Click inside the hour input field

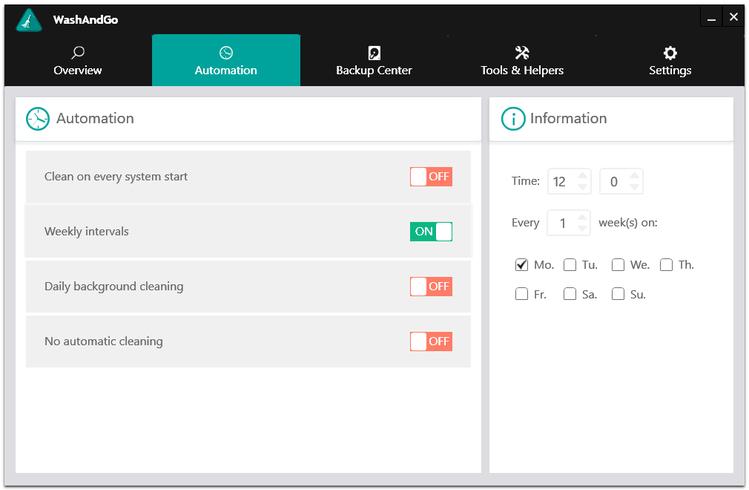563,181
